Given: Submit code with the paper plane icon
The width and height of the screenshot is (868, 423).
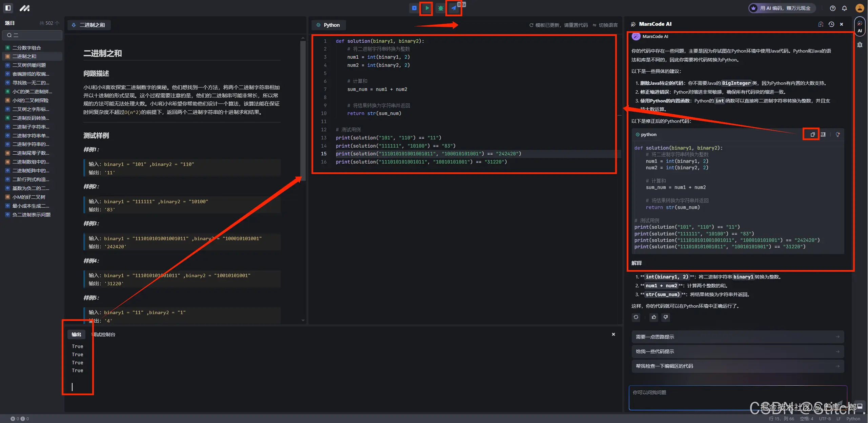Looking at the screenshot, I should [x=453, y=8].
